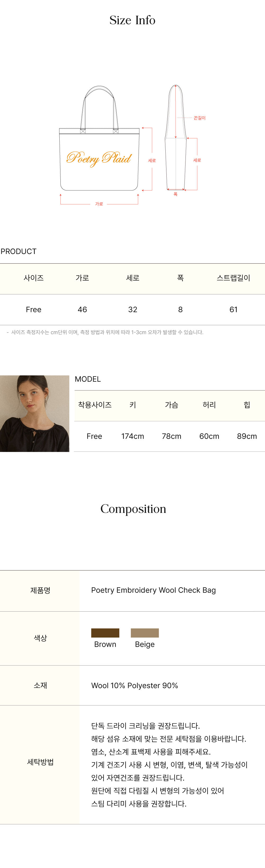Click the product name Poetry Embroidery Wool Check Bag
The image size is (265, 868).
tap(153, 590)
